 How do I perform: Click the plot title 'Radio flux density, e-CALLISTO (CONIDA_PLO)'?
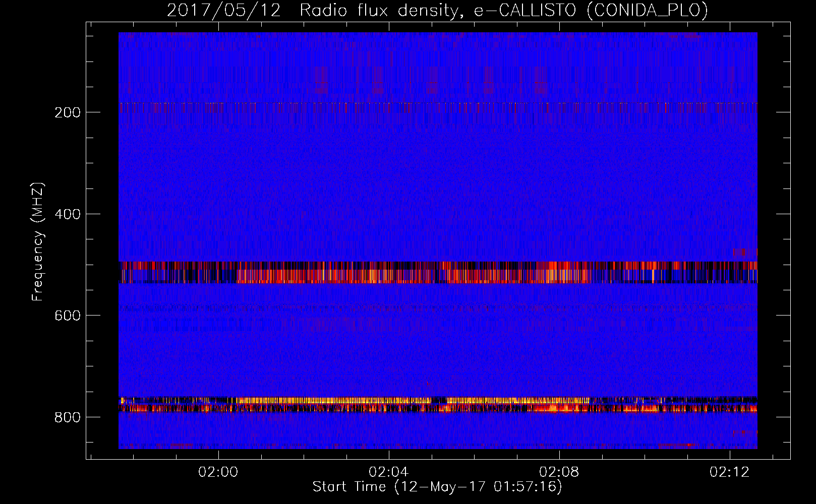[x=504, y=11]
